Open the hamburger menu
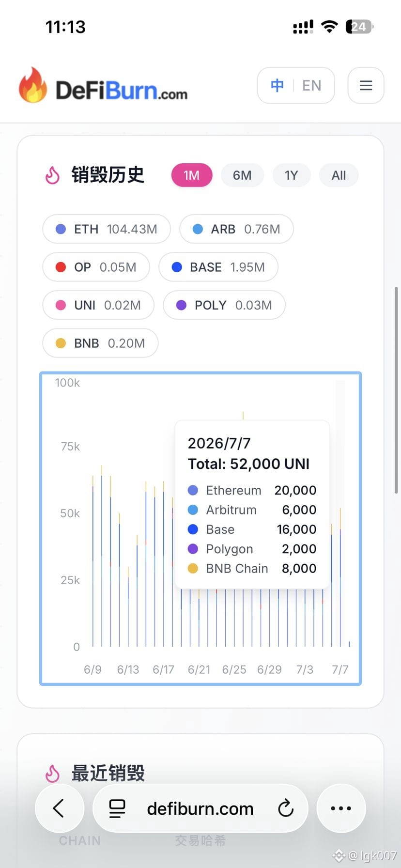Viewport: 401px width, 868px height. point(366,86)
